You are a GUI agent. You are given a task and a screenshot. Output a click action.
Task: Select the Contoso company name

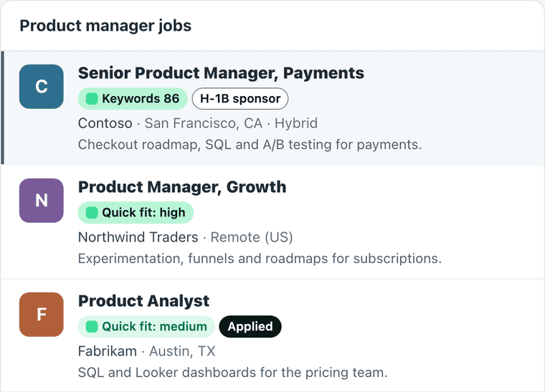(x=105, y=123)
